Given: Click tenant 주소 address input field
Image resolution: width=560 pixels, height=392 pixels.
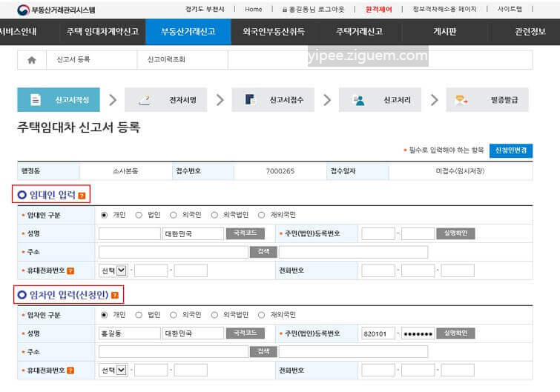Looking at the screenshot, I should 174,352.
